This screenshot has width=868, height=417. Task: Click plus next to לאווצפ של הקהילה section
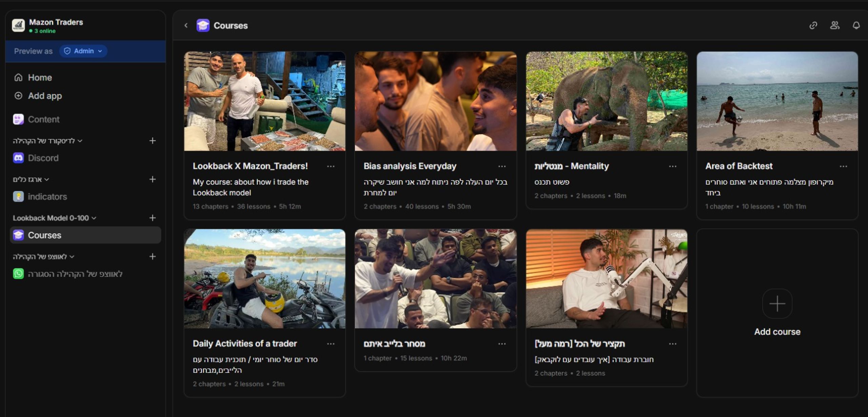[153, 257]
